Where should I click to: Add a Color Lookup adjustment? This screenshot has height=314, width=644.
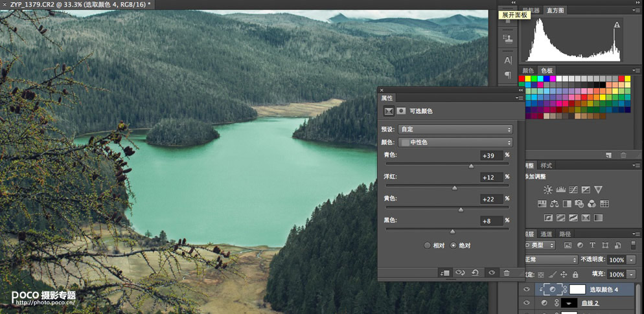click(604, 203)
